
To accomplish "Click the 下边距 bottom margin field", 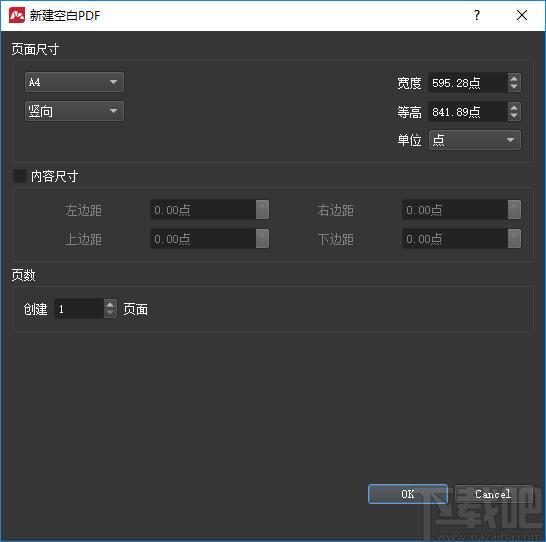I will point(455,239).
